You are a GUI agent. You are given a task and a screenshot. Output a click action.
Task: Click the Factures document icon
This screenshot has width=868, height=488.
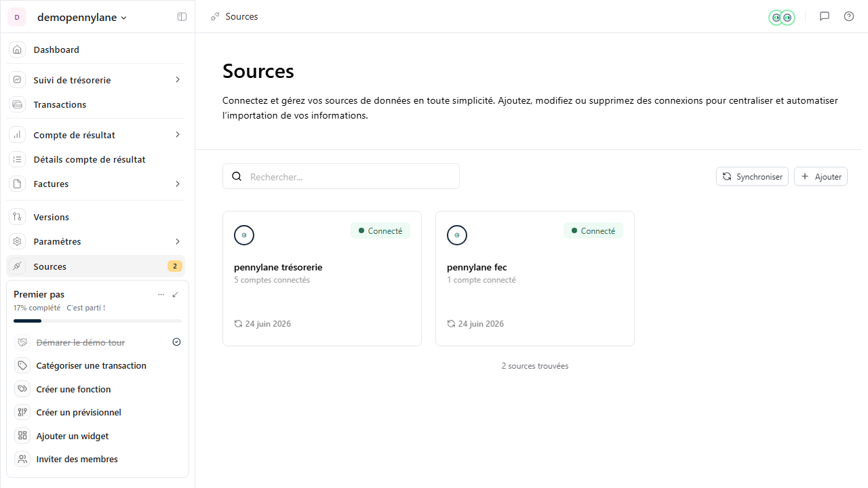click(x=17, y=184)
